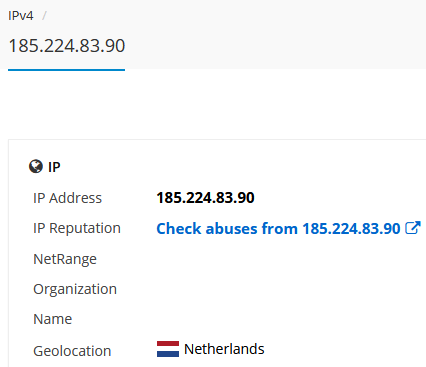Click the Geolocation label
Viewport: 426px width, 367px height.
[x=72, y=351]
